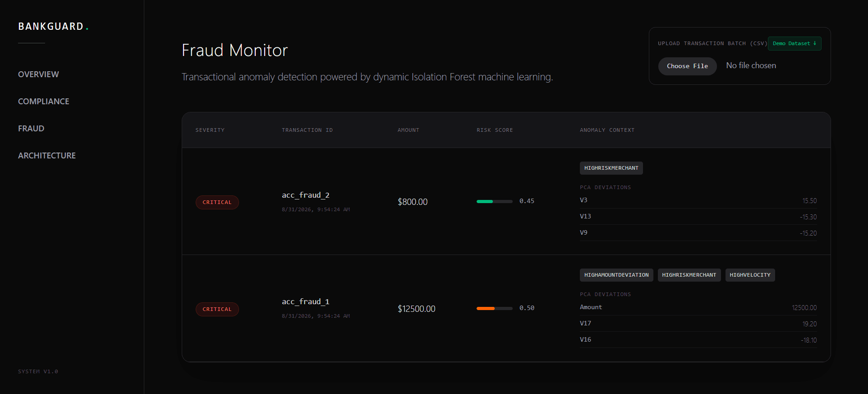Click the timestamp under acc_fraud_2

[x=316, y=209]
